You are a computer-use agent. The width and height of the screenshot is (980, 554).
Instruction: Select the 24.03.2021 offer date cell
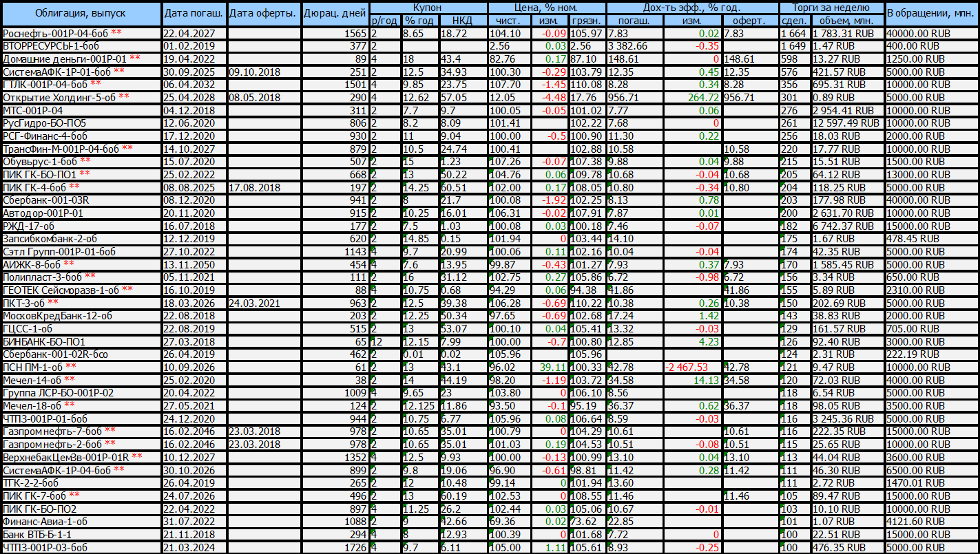[255, 303]
